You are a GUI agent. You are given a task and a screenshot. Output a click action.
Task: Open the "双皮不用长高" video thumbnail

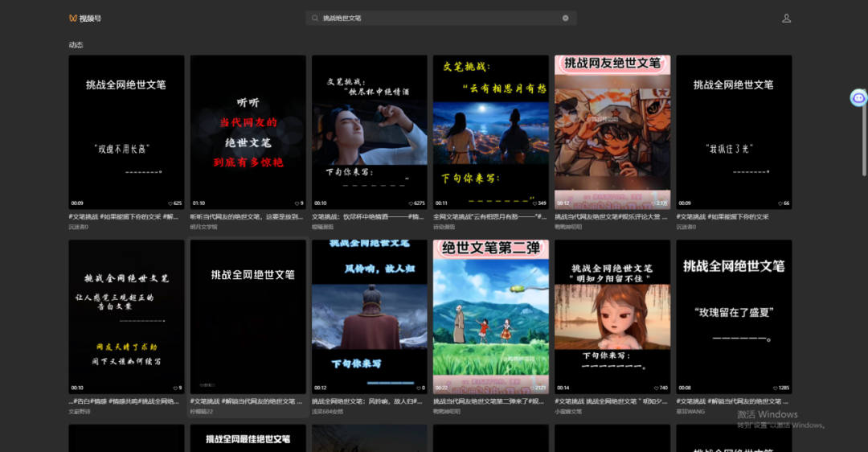coord(126,132)
